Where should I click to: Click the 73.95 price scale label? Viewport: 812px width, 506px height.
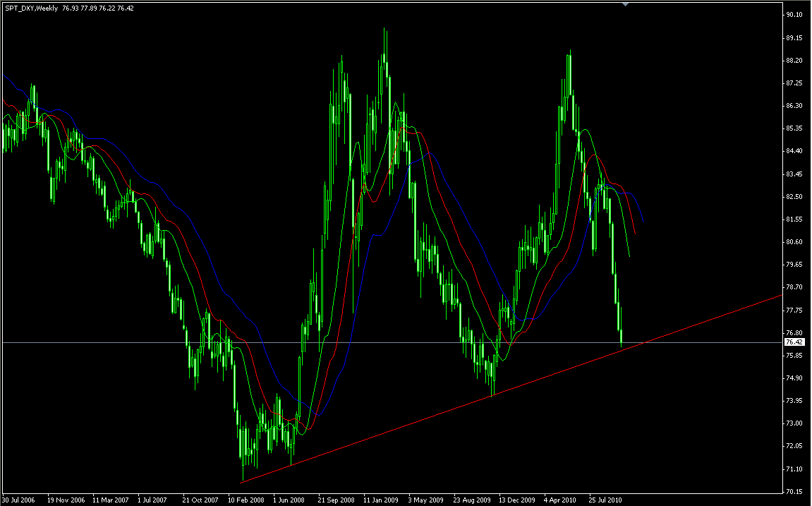click(794, 401)
